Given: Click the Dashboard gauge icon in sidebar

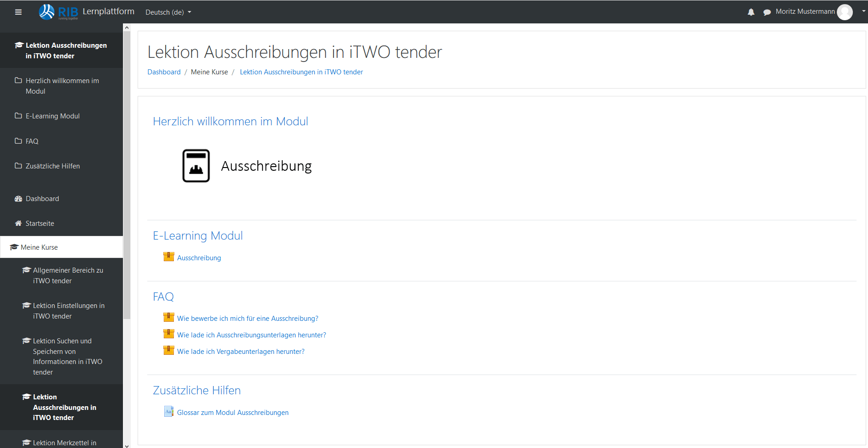Looking at the screenshot, I should pyautogui.click(x=18, y=199).
